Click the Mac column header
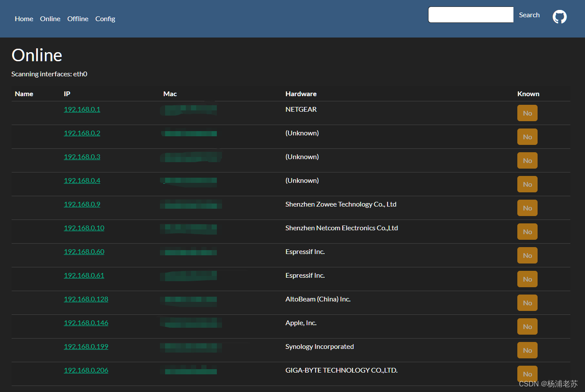The image size is (585, 392). pyautogui.click(x=170, y=94)
